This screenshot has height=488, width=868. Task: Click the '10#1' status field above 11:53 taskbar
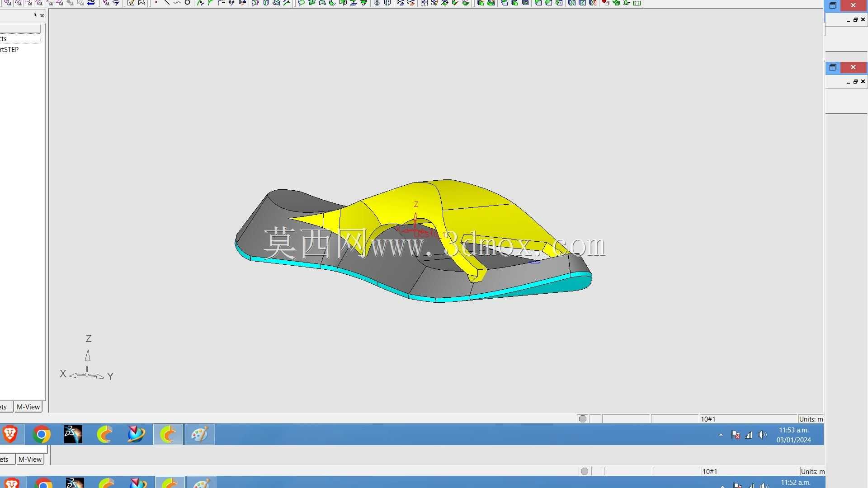tap(748, 419)
